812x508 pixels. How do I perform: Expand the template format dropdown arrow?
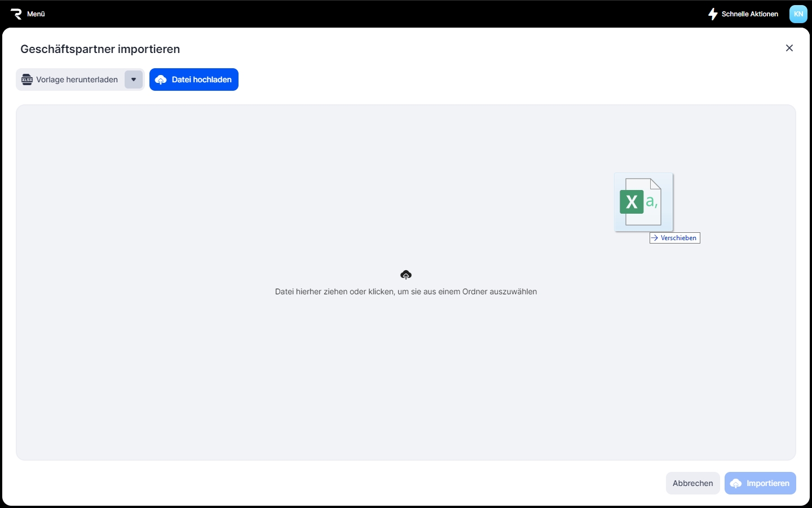point(134,79)
